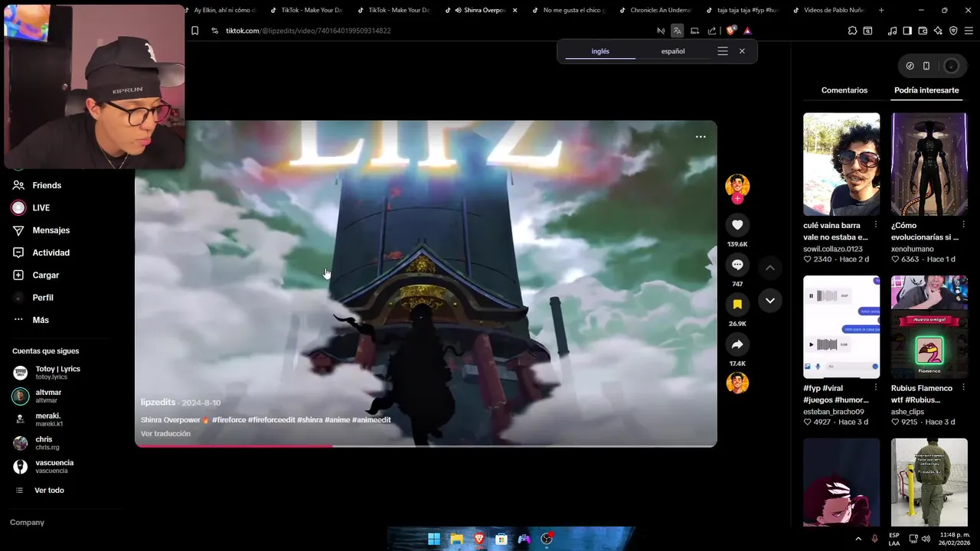This screenshot has height=551, width=980.
Task: Switch to 'Chronicle: An Underra' browser tab
Action: tap(657, 10)
